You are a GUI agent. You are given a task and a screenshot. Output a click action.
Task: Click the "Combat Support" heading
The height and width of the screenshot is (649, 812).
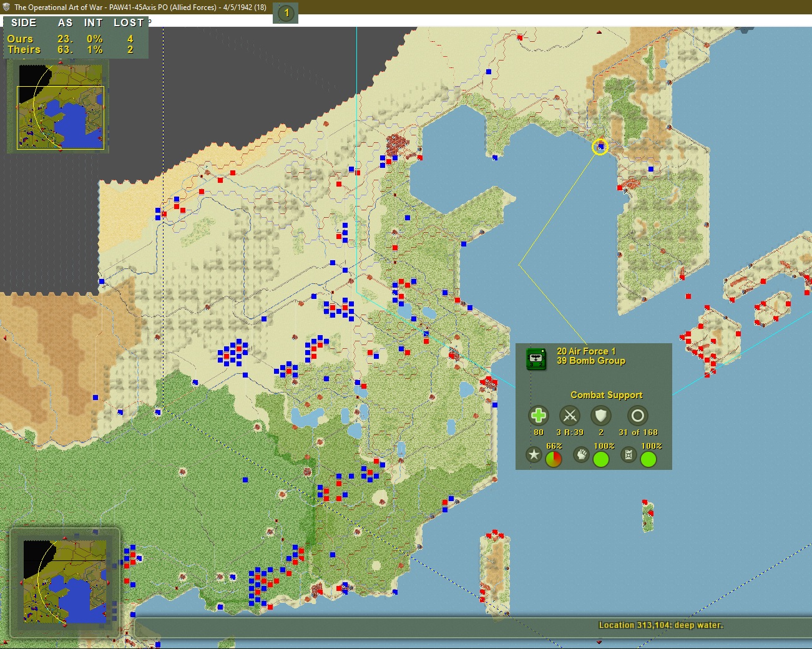click(606, 395)
